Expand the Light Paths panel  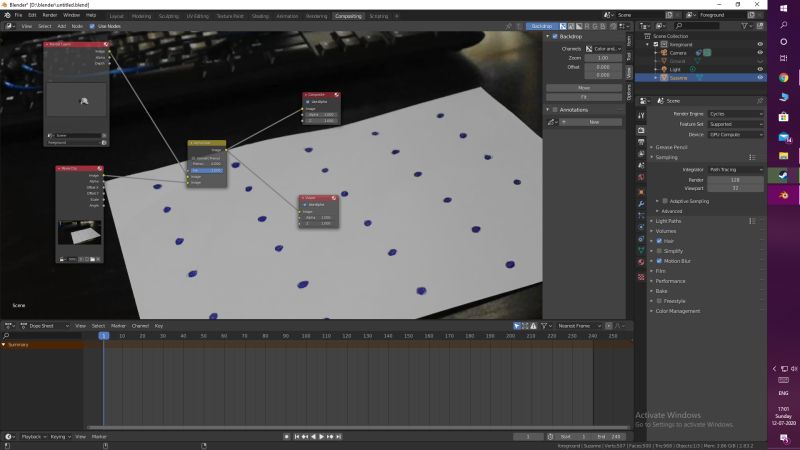[668, 221]
